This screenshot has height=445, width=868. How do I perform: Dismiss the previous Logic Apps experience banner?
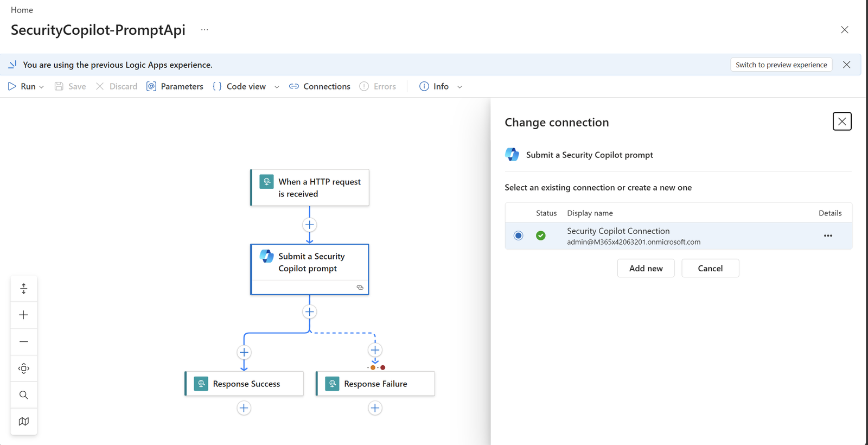[847, 65]
